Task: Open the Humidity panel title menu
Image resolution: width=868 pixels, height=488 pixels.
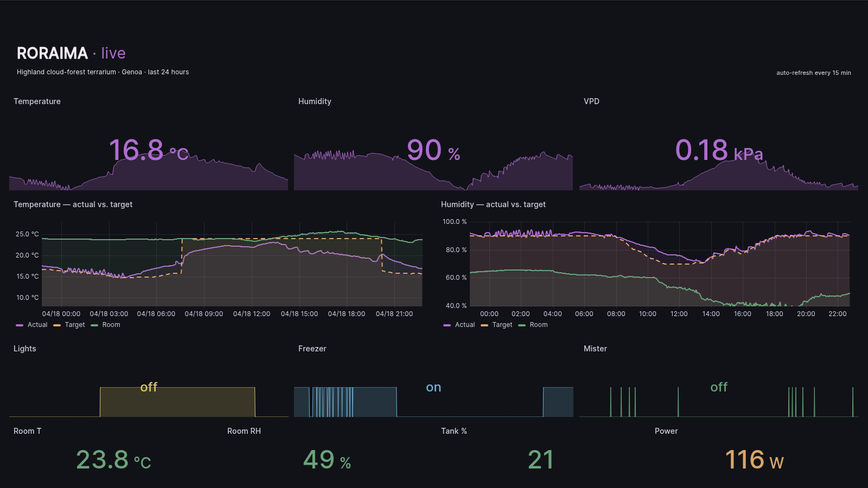Action: click(315, 101)
